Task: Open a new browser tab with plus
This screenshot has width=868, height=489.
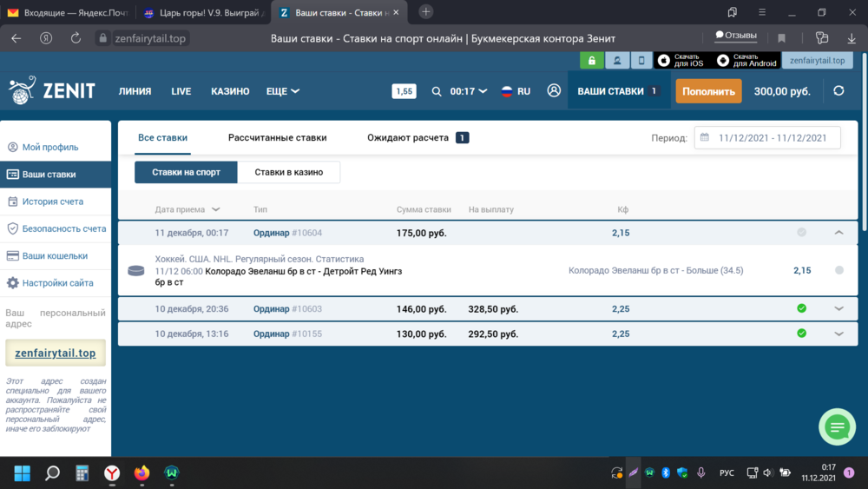Action: [x=425, y=11]
